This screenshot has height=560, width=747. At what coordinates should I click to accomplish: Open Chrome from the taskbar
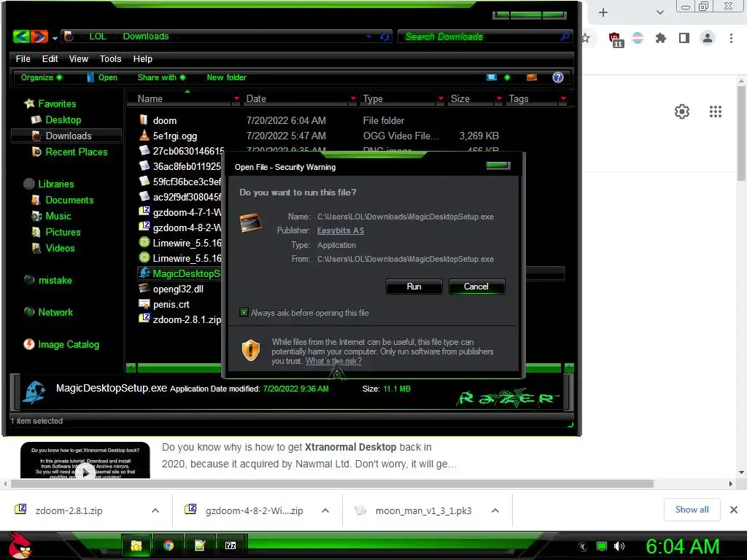click(169, 545)
